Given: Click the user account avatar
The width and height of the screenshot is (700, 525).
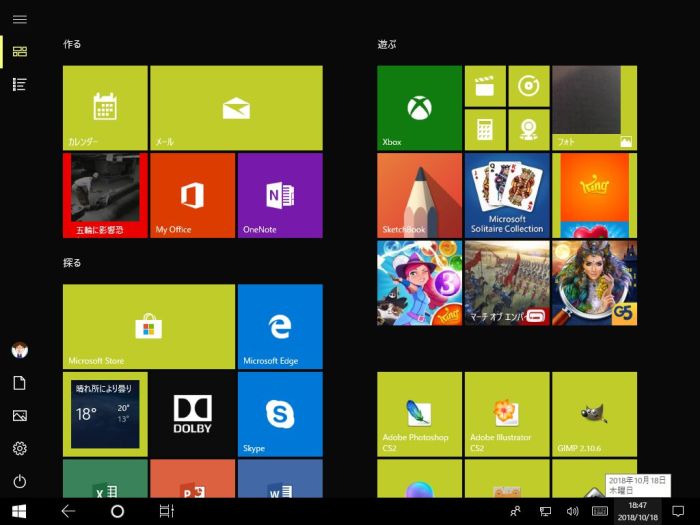Looking at the screenshot, I should coord(19,350).
